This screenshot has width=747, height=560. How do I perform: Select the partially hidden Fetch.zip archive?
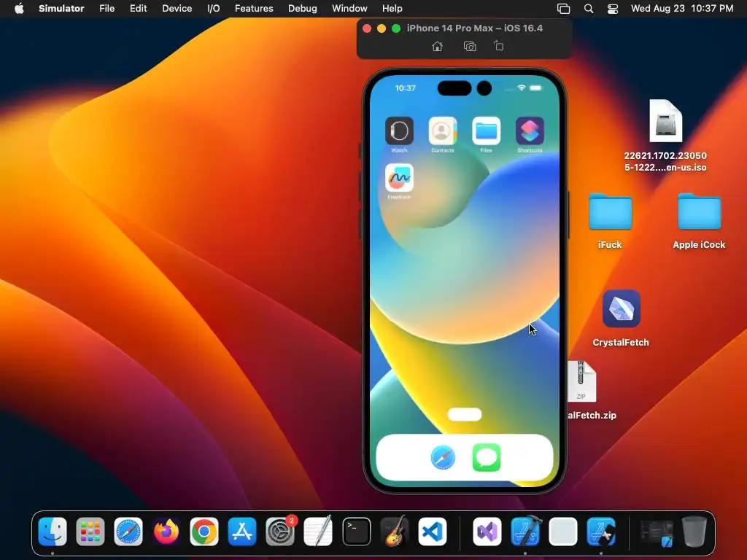click(x=581, y=381)
